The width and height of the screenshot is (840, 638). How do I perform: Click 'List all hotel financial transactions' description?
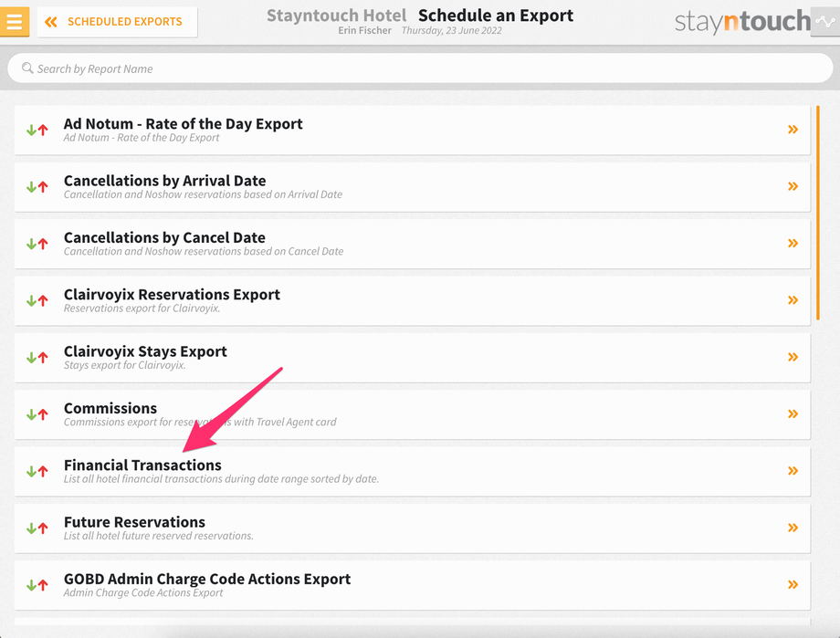click(x=221, y=479)
